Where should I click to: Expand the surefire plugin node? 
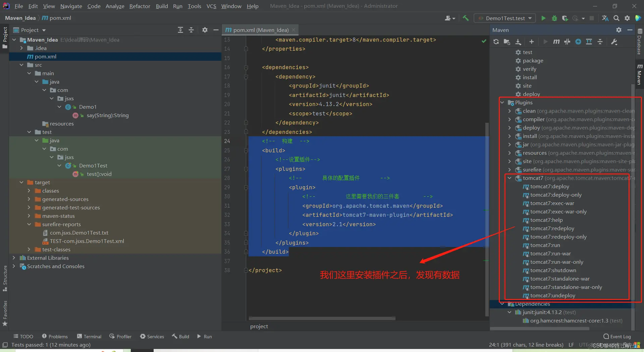(x=509, y=170)
